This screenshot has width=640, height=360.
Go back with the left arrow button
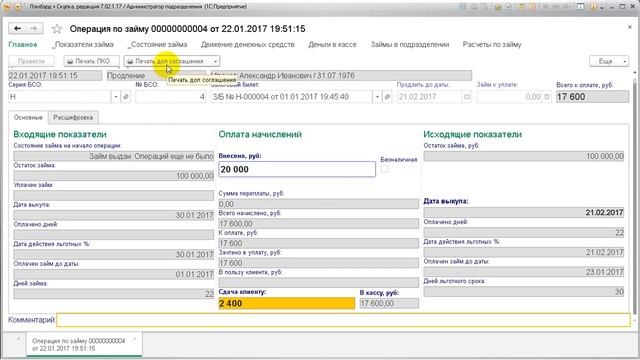[x=17, y=28]
